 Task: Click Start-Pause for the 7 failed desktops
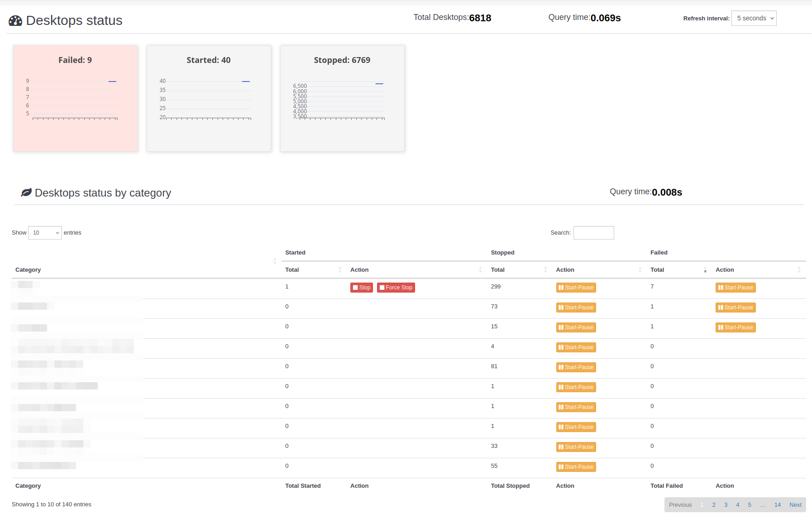[x=736, y=288]
